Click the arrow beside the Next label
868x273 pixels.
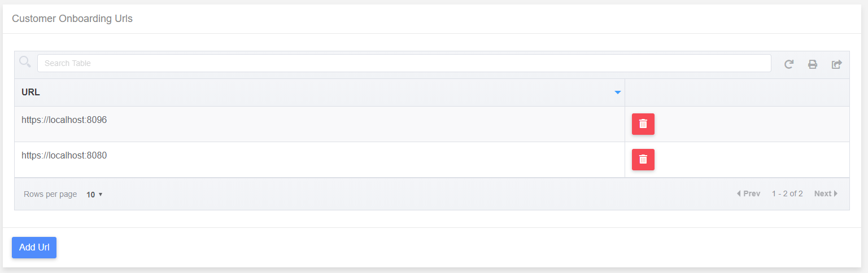click(836, 193)
